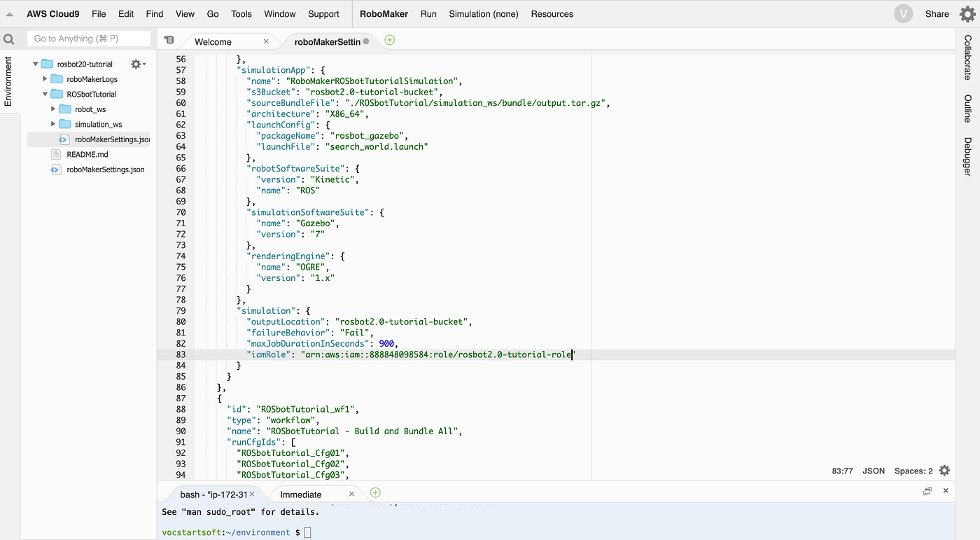The image size is (980, 540).
Task: Click the search magnifier in the left sidebar
Action: [8, 39]
